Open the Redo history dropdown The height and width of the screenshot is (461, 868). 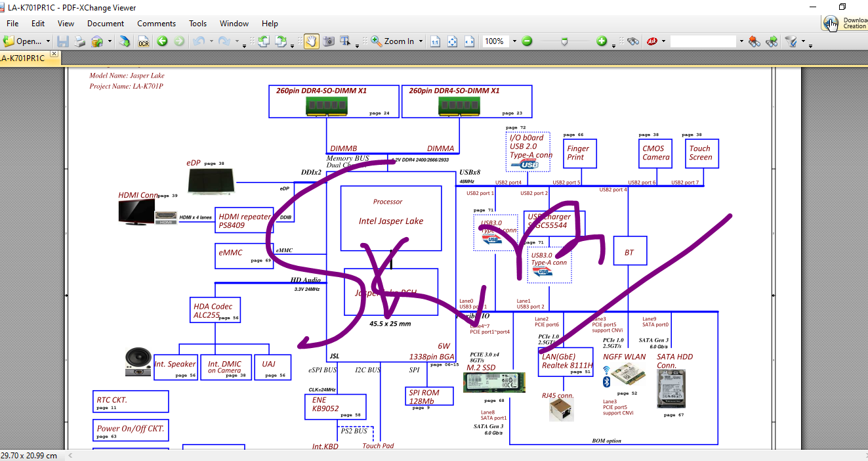pyautogui.click(x=237, y=41)
